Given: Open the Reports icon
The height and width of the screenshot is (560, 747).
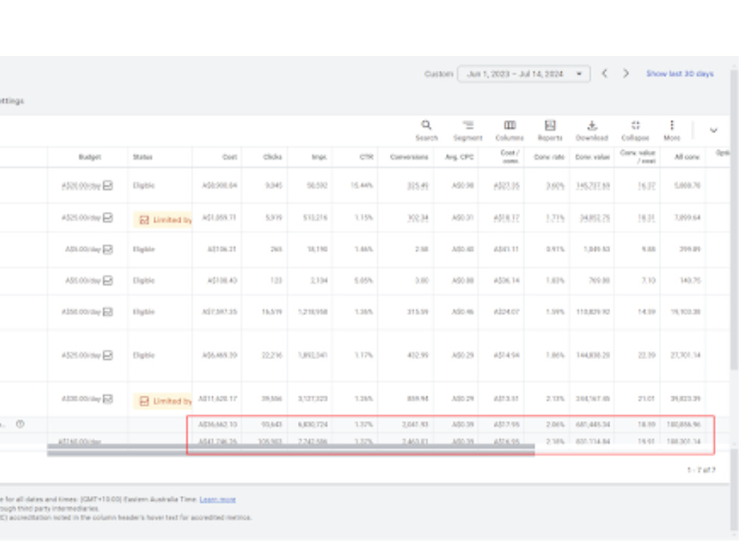Looking at the screenshot, I should [550, 131].
